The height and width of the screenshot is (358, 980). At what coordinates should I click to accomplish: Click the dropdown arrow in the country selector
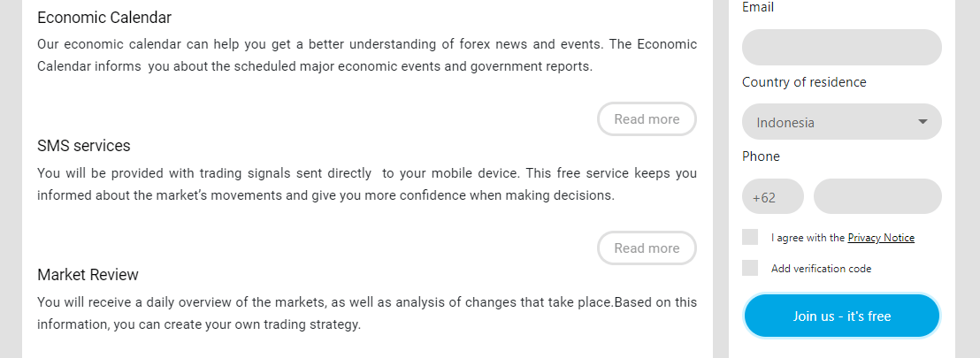(x=923, y=122)
